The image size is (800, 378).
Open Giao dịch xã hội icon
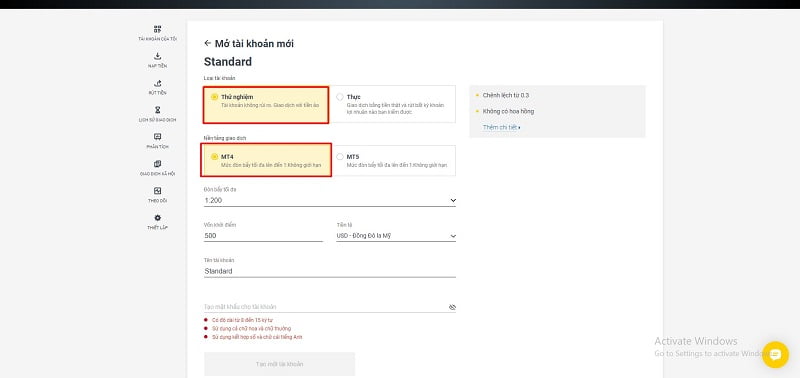[x=157, y=164]
